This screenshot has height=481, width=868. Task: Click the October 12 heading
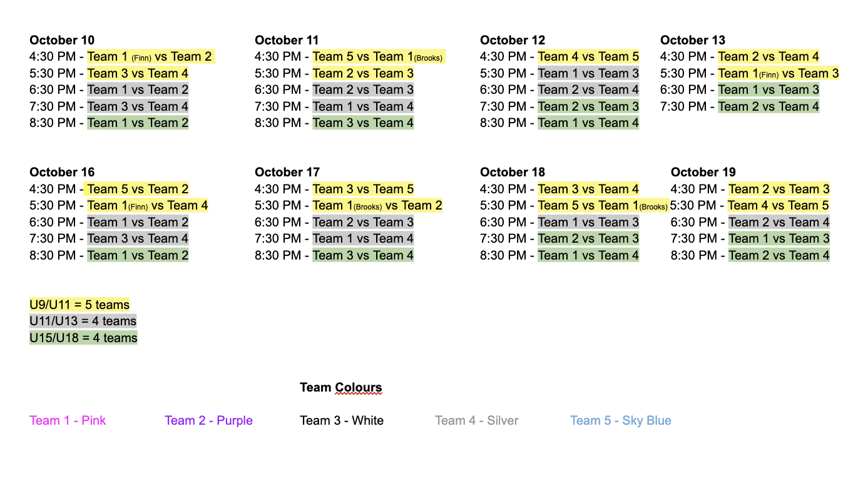513,41
